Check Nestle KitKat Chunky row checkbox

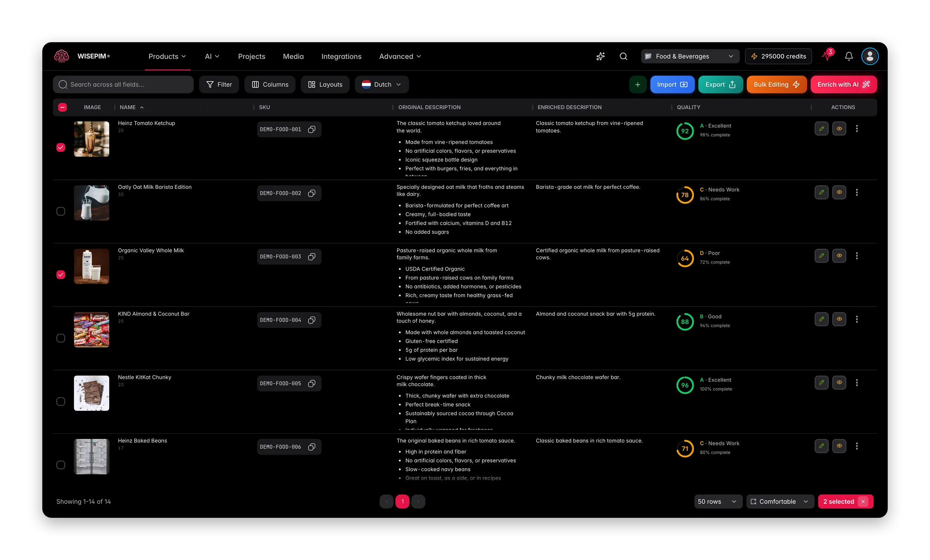(x=61, y=401)
